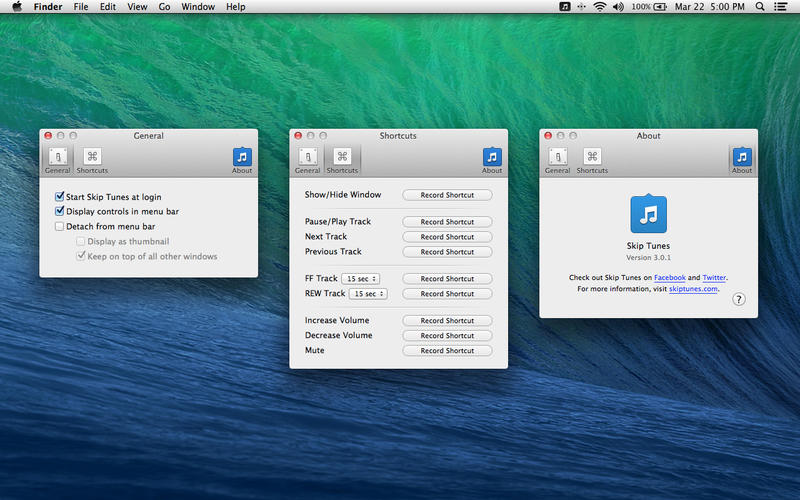Open the help question mark button
Screen dimensions: 800x500
(738, 299)
